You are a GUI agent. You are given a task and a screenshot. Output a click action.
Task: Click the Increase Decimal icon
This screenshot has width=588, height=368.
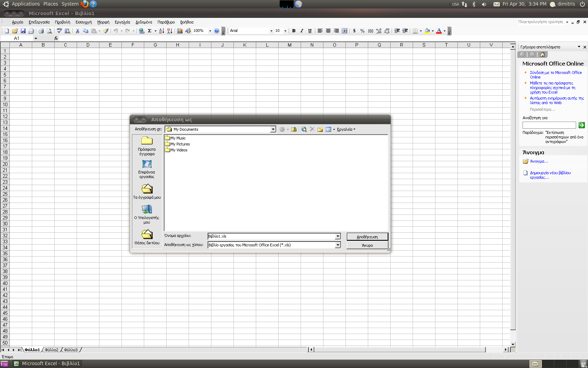click(x=379, y=31)
